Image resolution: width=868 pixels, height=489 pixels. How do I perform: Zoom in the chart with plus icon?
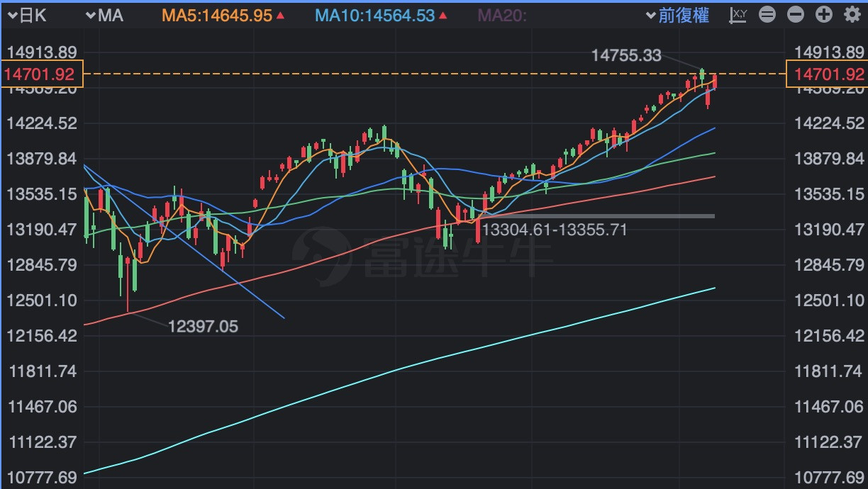click(823, 15)
